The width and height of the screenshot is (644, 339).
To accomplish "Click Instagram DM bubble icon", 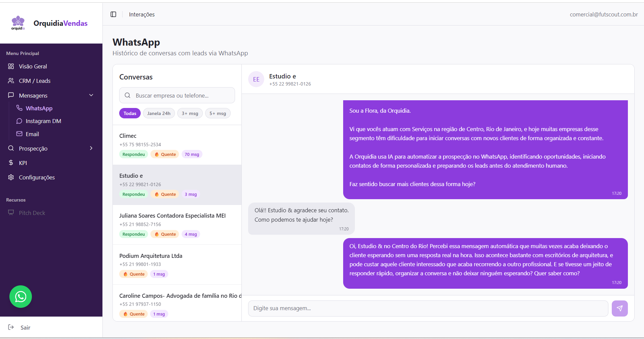I will point(19,121).
